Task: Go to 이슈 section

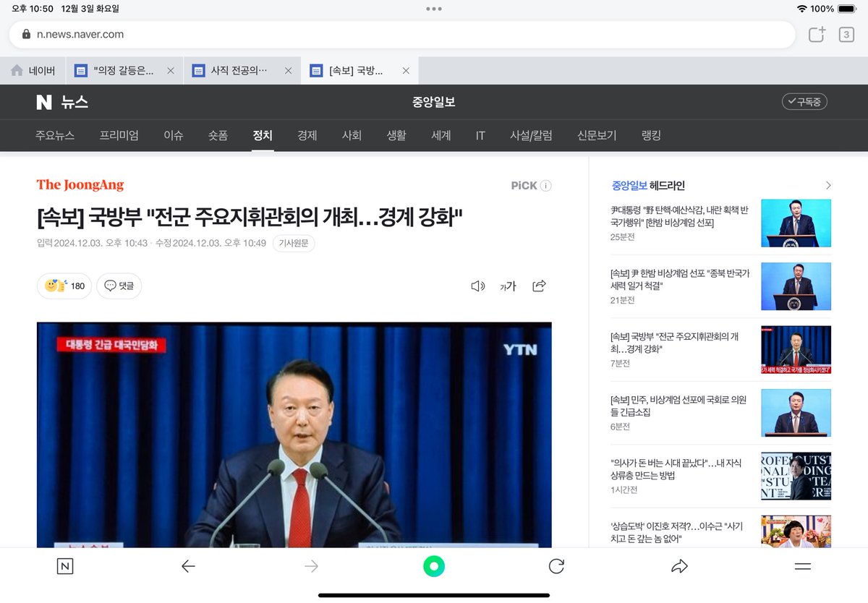Action: click(174, 135)
